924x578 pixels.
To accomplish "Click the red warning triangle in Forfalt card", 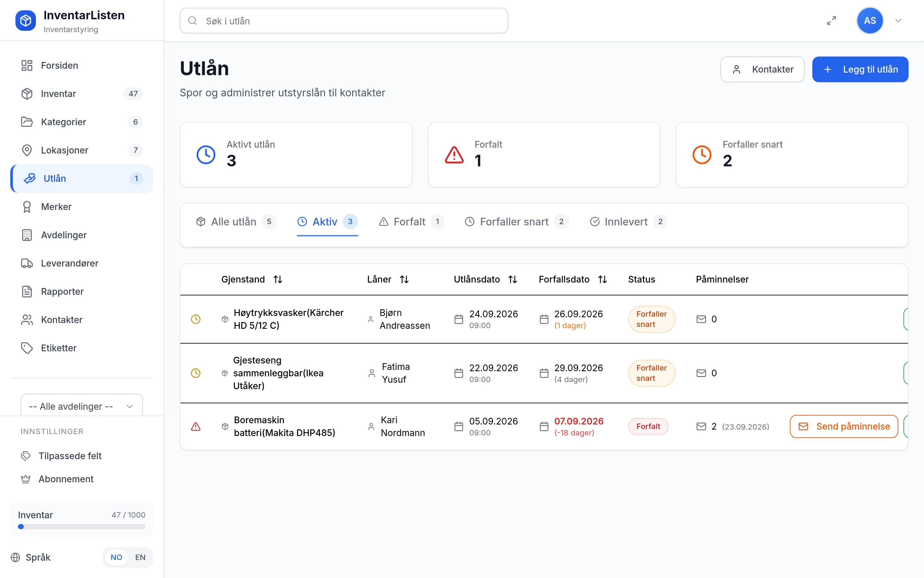I will pyautogui.click(x=454, y=155).
